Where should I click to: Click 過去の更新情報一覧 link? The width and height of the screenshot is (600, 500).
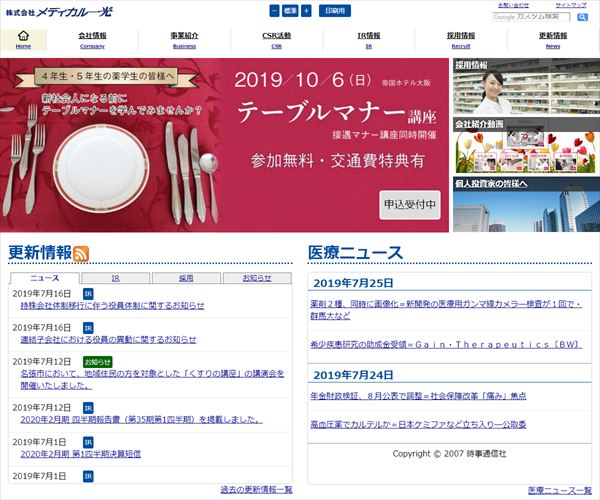[x=256, y=490]
